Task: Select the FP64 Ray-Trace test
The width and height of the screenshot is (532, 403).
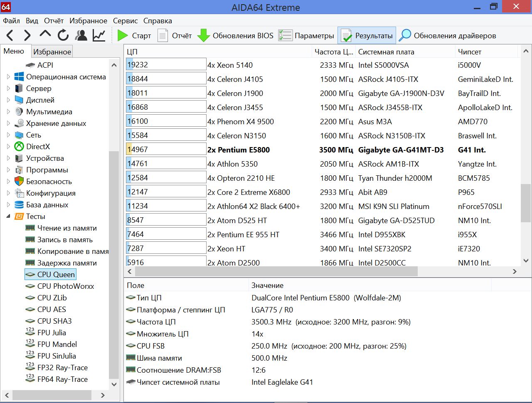Action: (x=62, y=379)
